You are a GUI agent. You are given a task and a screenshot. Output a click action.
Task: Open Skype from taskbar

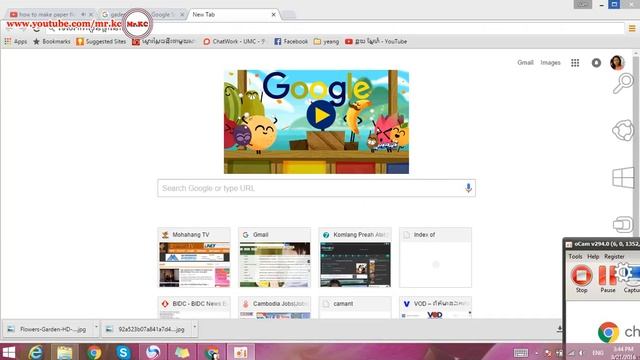click(x=123, y=352)
